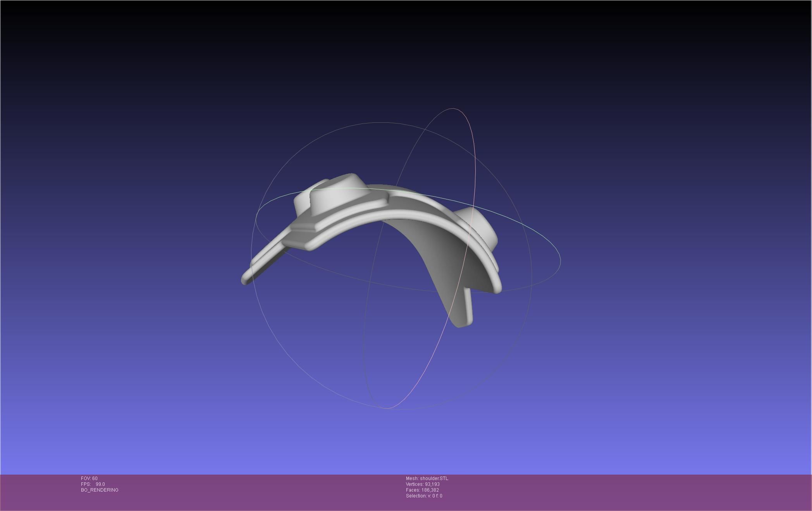Click the 'Selection: v: 0 f: 0' text
The height and width of the screenshot is (511, 812).
tap(424, 496)
